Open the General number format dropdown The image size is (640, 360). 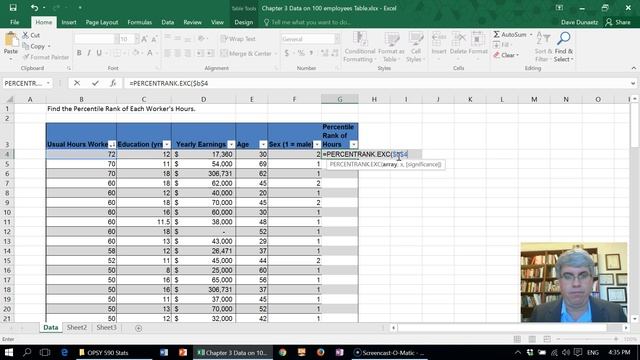pyautogui.click(x=337, y=39)
